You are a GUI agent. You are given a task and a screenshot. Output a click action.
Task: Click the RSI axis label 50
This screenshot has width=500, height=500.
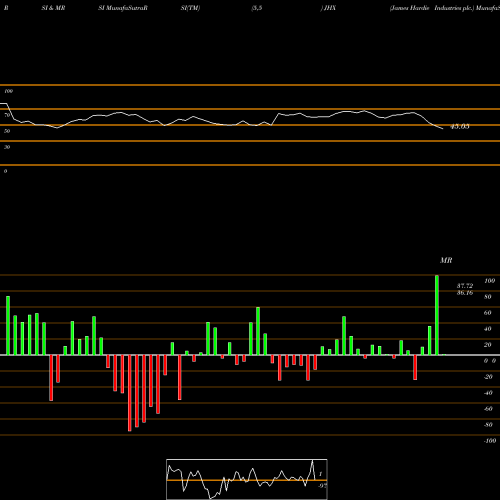[x=7, y=131]
